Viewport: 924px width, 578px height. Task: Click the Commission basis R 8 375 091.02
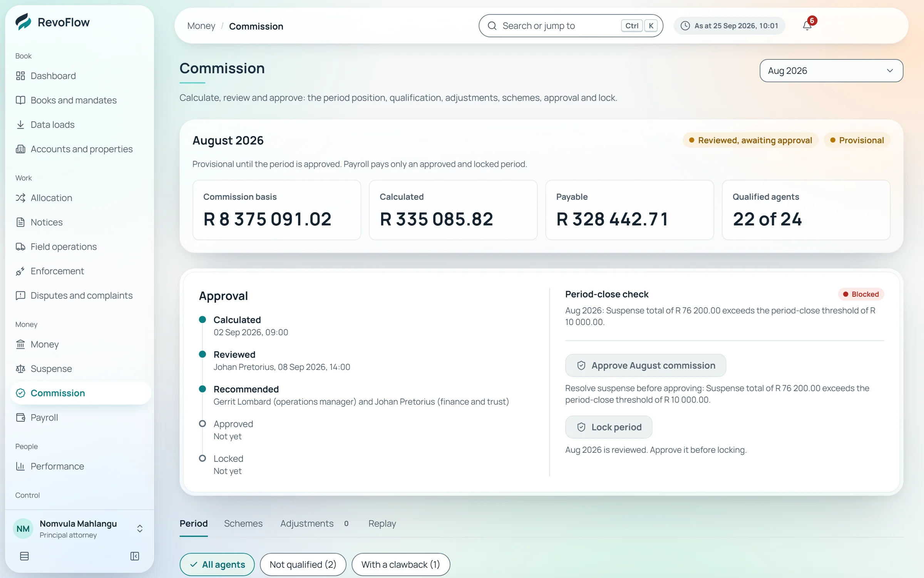click(x=267, y=219)
